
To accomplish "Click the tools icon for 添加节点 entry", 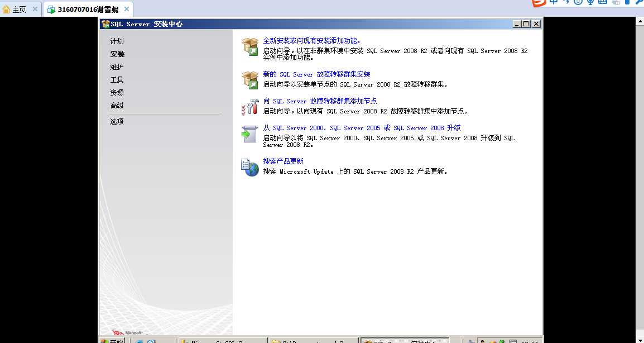I will click(x=249, y=107).
